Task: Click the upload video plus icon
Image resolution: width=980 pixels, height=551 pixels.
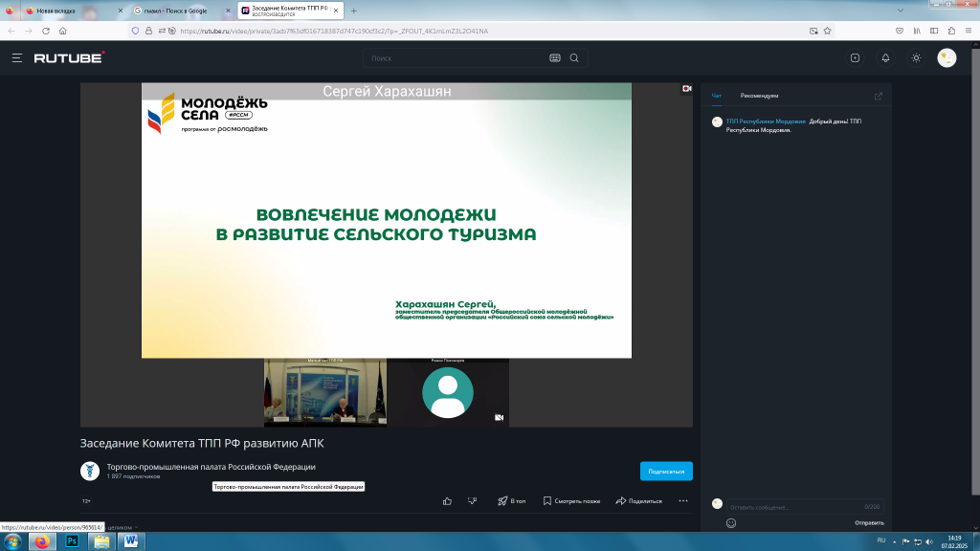Action: [855, 57]
